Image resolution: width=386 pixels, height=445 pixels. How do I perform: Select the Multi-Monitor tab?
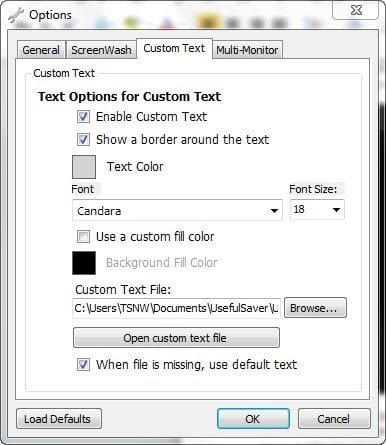pos(247,50)
